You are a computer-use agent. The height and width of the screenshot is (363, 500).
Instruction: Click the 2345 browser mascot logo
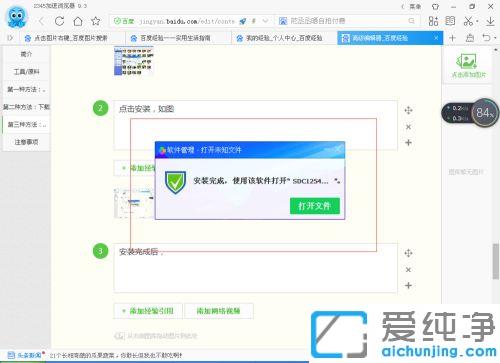[x=16, y=17]
